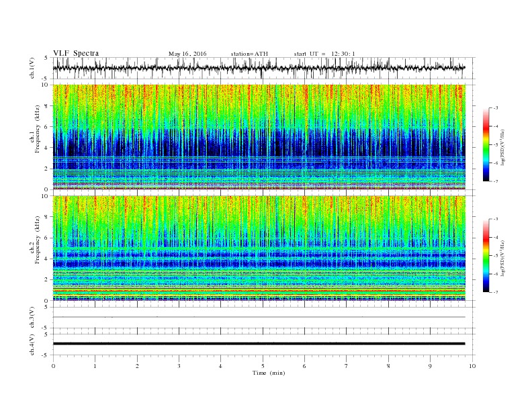
Task: Click the "10" tick on the time axis
Action: [472, 366]
